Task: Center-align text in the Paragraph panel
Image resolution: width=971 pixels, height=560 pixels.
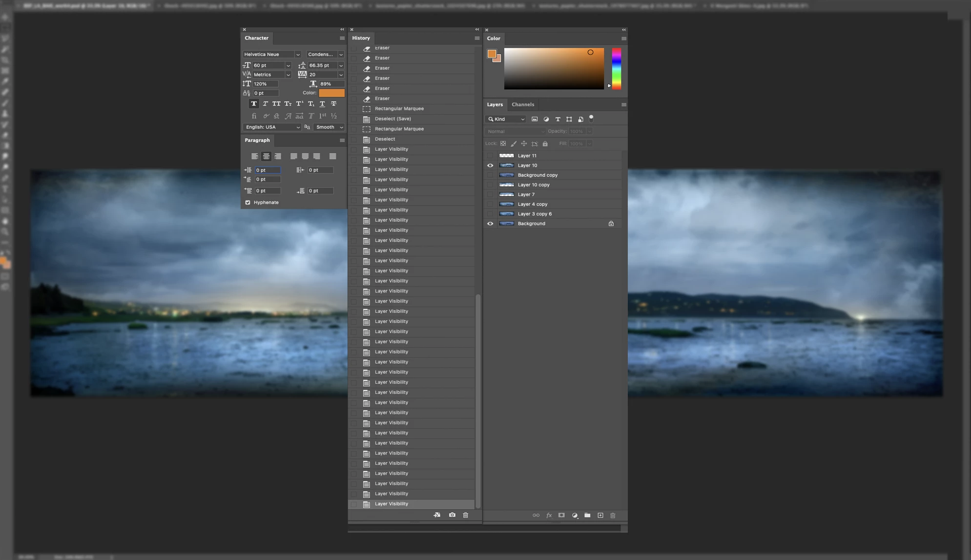Action: coord(266,156)
